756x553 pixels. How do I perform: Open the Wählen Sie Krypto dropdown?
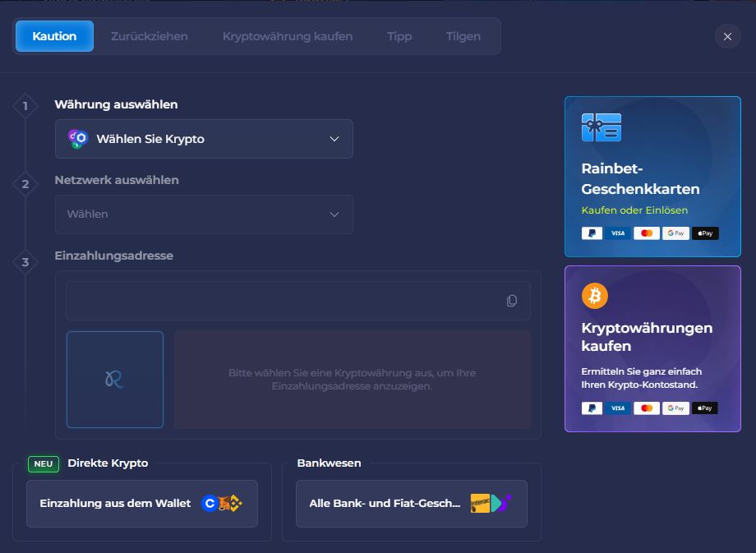point(204,139)
